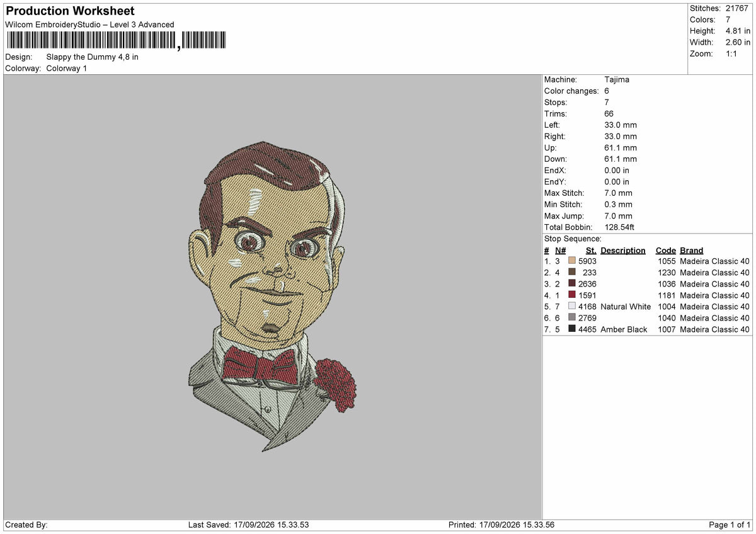Click the Machine value Tajima
The height and width of the screenshot is (534, 756).
click(x=617, y=79)
